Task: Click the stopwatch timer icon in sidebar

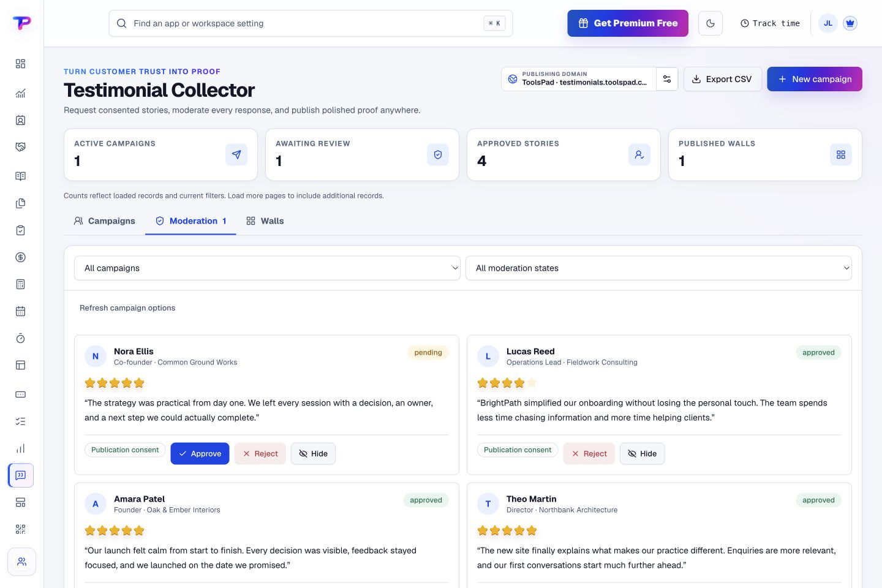Action: pyautogui.click(x=20, y=338)
